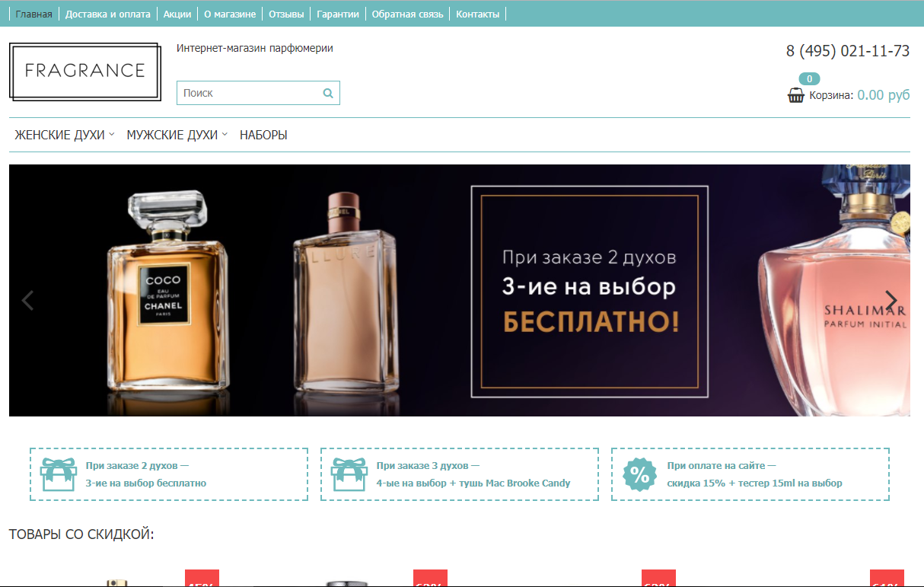This screenshot has width=924, height=587.
Task: Click gift icon for 2 perfumes offer
Action: point(57,474)
